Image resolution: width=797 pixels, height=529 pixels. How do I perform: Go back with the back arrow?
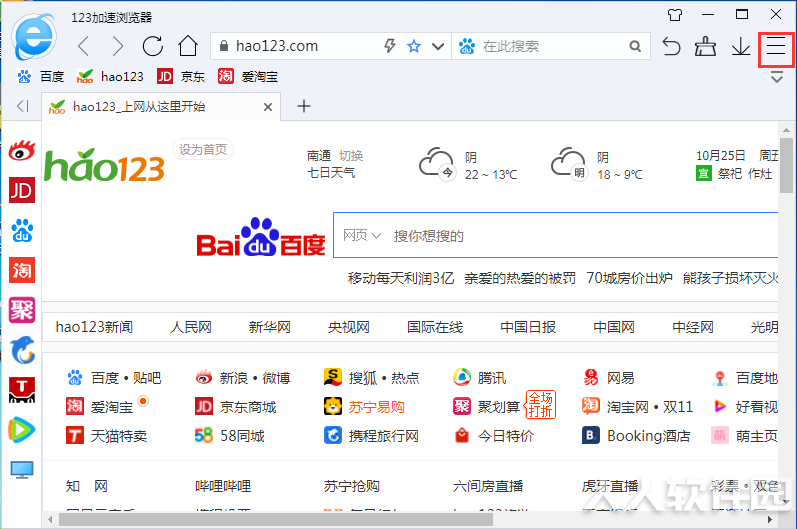pyautogui.click(x=84, y=46)
